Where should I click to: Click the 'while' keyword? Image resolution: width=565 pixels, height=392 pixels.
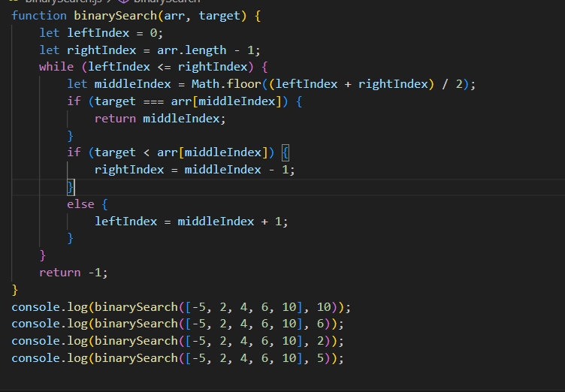coord(56,67)
